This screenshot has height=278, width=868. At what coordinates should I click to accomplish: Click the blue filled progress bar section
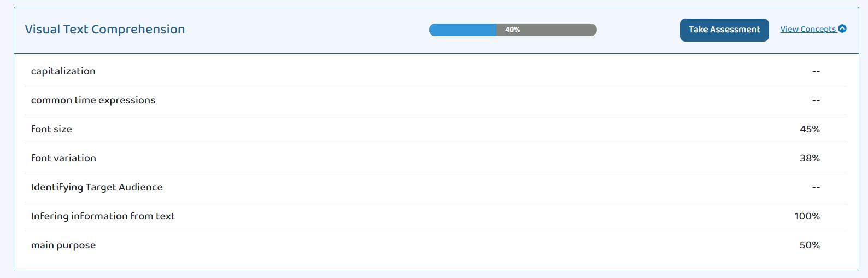[x=462, y=30]
